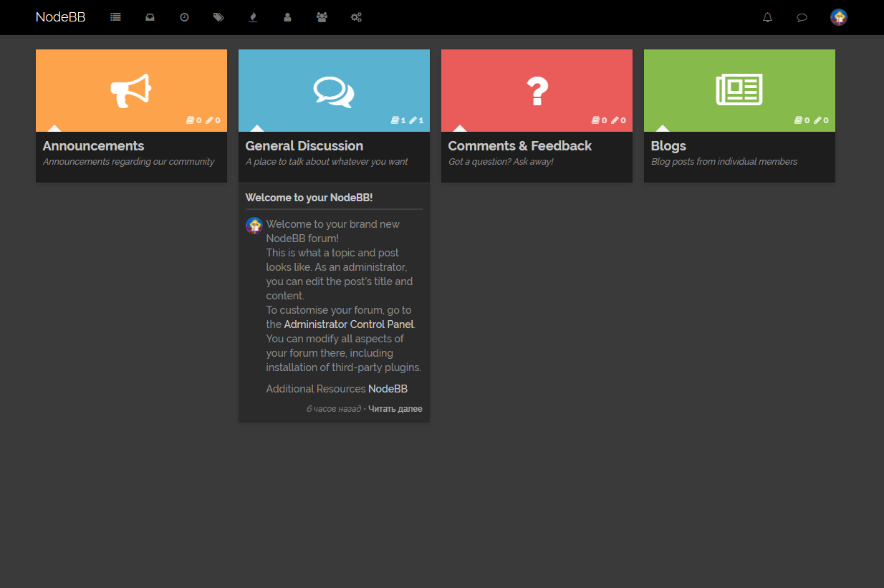Click the topic count icon on General Discussion tile
Screen dimensions: 884x588
395,120
